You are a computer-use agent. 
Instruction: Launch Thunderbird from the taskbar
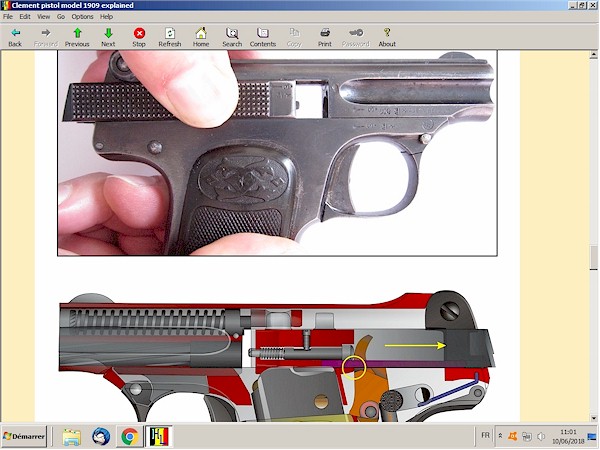click(101, 437)
